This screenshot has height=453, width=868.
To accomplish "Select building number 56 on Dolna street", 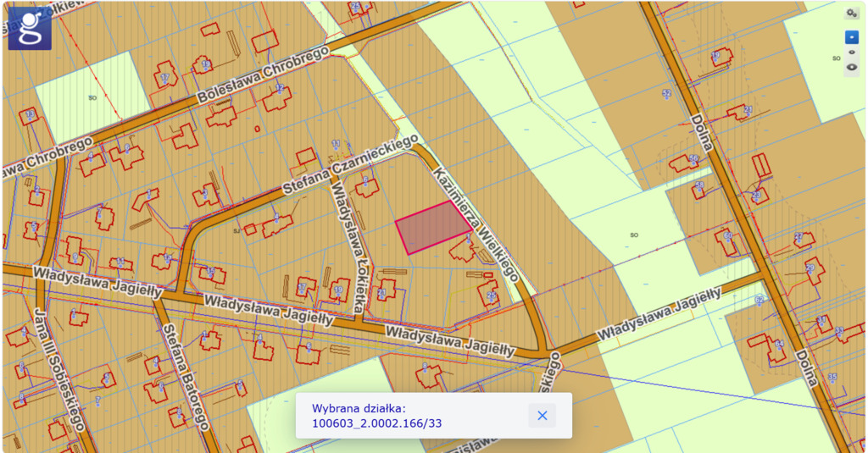I will (693, 158).
